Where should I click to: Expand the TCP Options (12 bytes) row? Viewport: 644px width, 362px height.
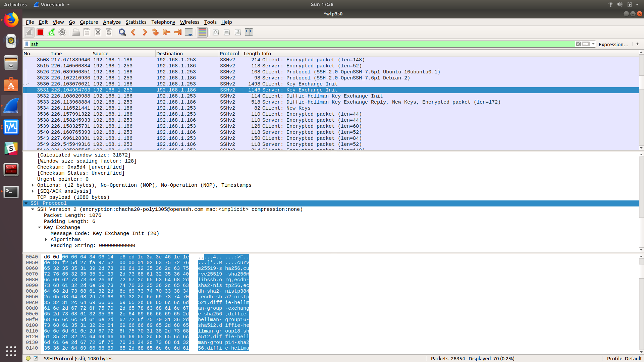(x=33, y=185)
